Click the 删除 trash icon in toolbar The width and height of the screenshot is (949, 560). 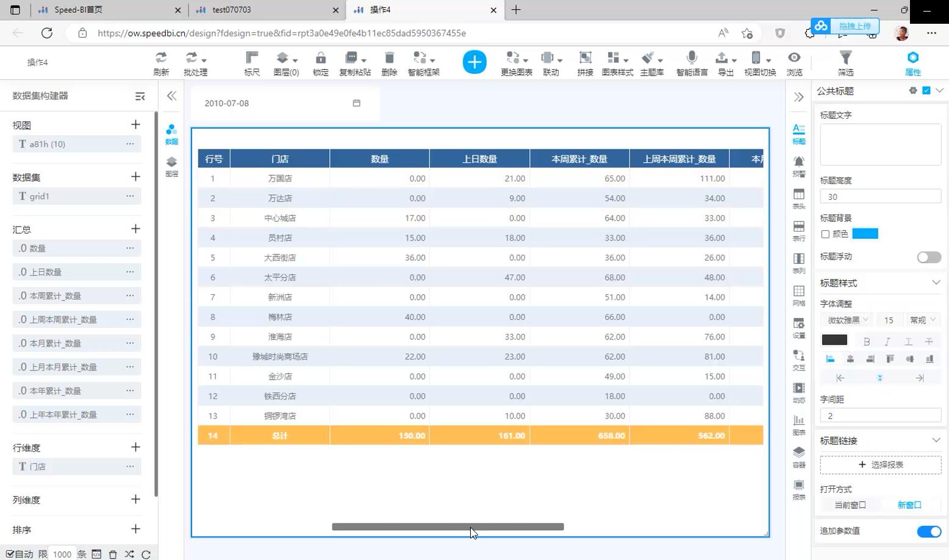click(x=389, y=58)
